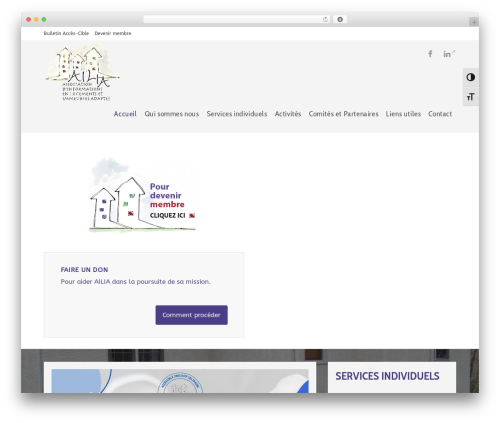
Task: Click Pour aider AILIA mission text
Action: click(135, 282)
